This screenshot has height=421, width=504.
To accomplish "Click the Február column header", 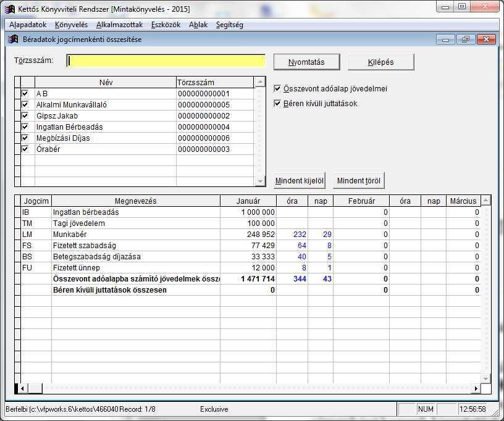I will click(361, 201).
